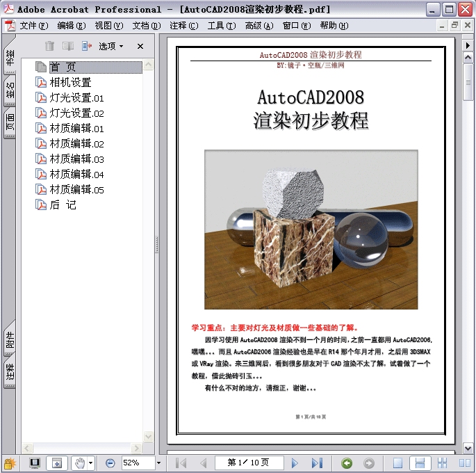Click the security lock status icon

coord(10,463)
